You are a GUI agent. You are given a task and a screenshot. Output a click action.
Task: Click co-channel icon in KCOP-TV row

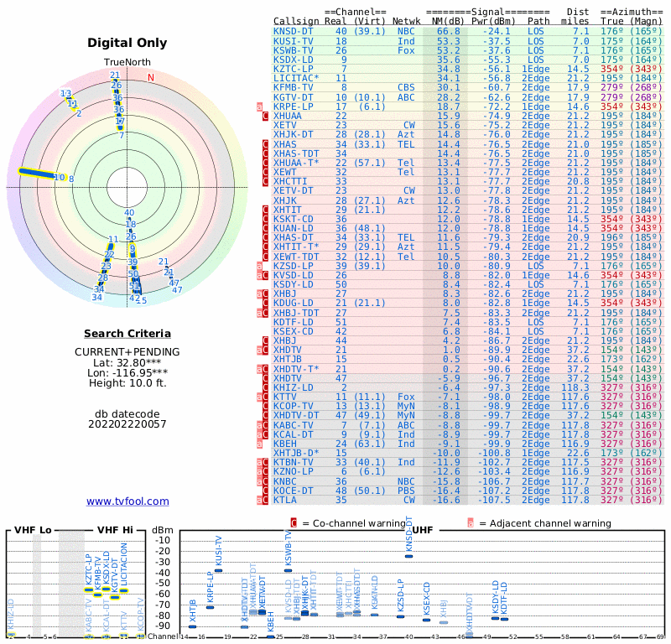point(265,406)
